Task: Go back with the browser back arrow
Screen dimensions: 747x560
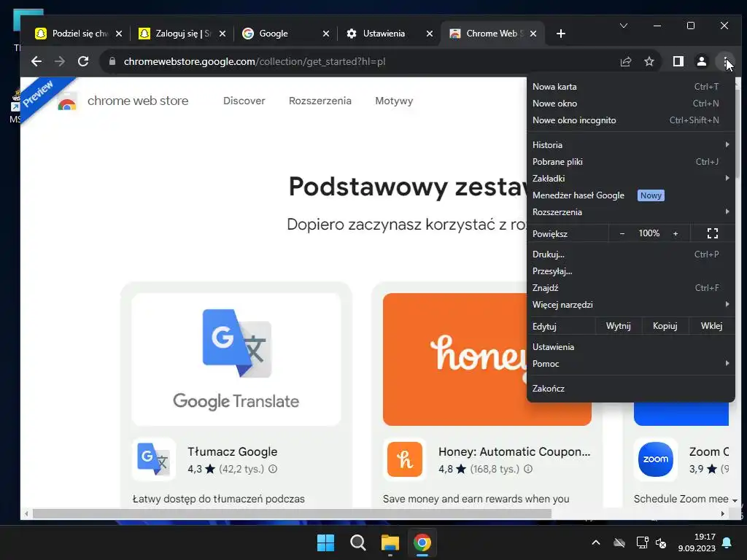Action: coord(36,61)
